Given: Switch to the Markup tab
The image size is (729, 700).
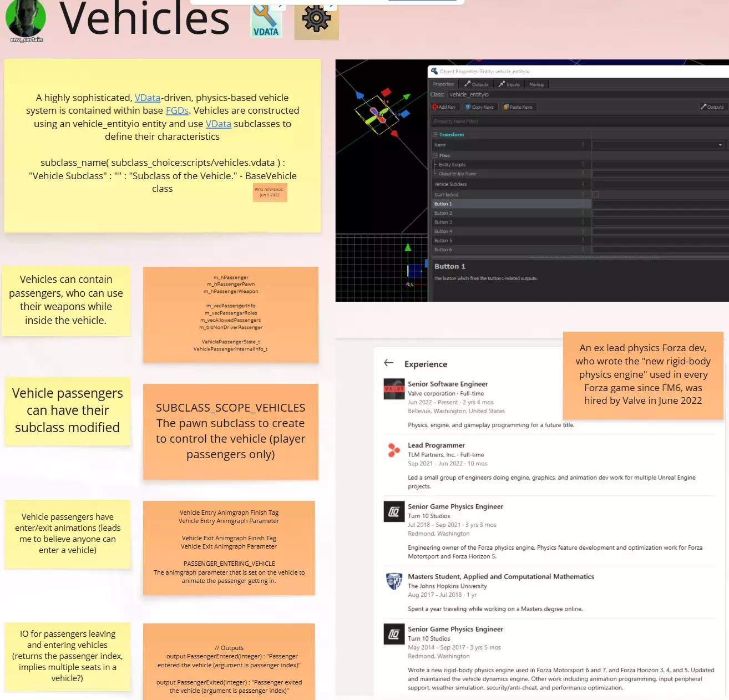Looking at the screenshot, I should click(x=537, y=84).
